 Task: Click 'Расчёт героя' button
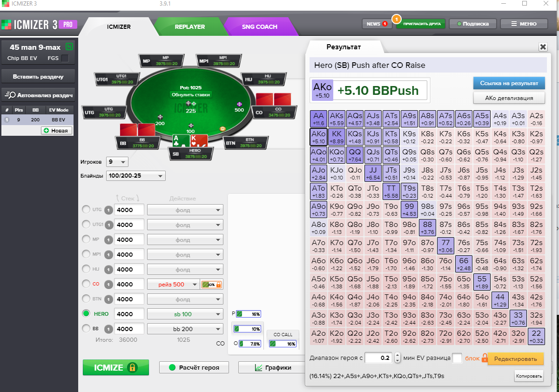(195, 367)
